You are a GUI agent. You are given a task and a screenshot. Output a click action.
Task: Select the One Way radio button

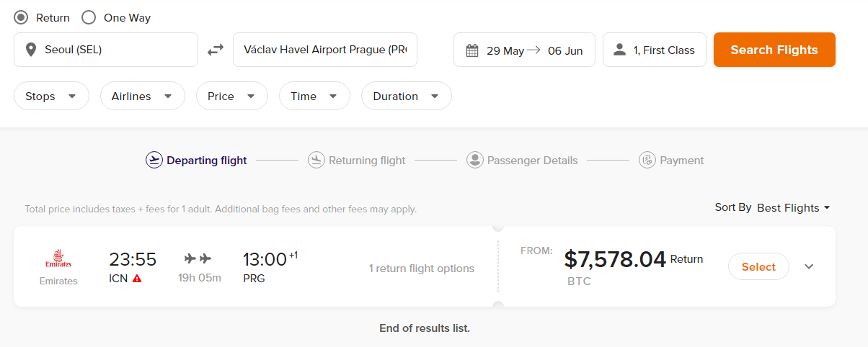(89, 17)
